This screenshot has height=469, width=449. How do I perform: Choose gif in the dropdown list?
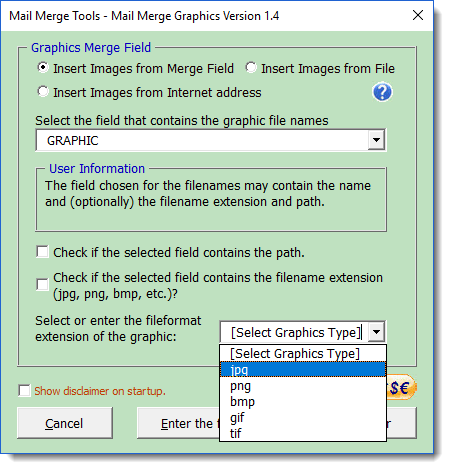[303, 417]
